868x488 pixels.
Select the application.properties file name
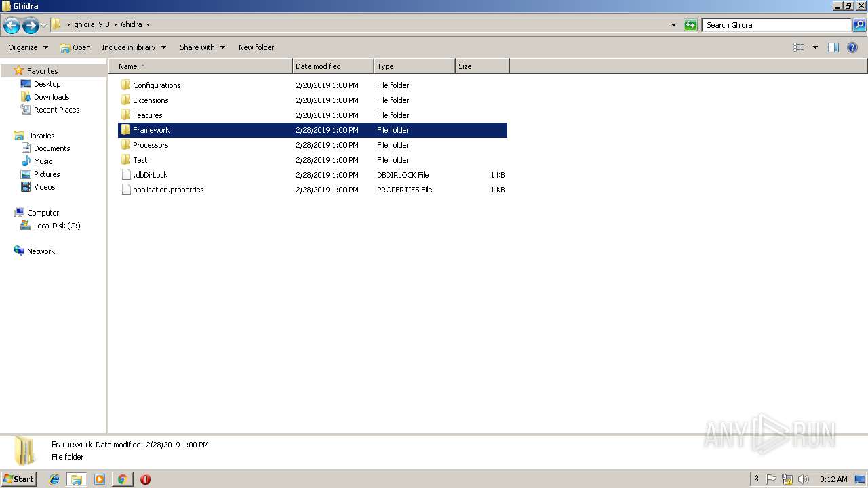point(168,190)
